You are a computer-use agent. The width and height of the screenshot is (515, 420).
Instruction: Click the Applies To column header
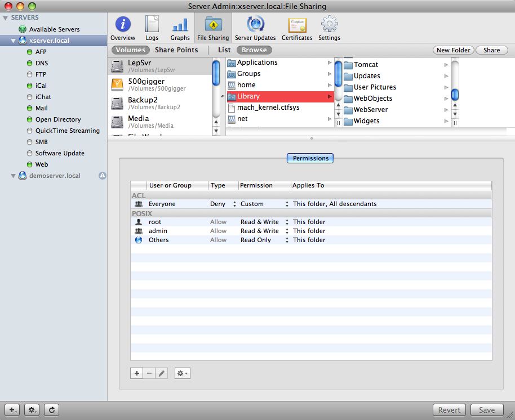click(391, 185)
